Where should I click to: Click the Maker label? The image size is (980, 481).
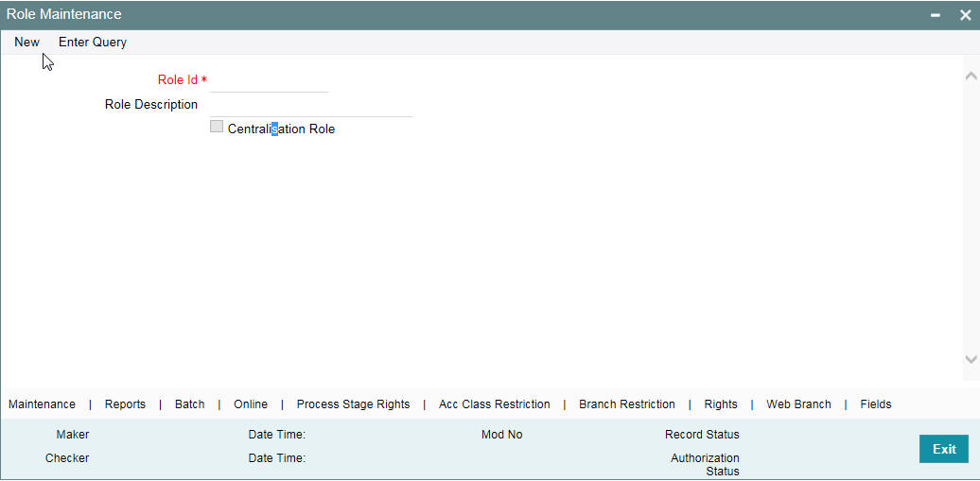coord(73,434)
